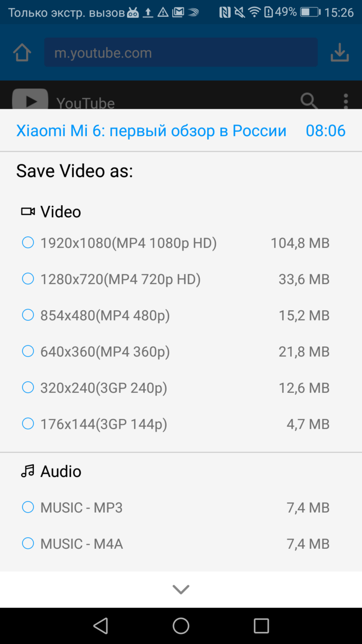
Task: Choose 1280x720 MP4 720p HD format
Action: 28,279
